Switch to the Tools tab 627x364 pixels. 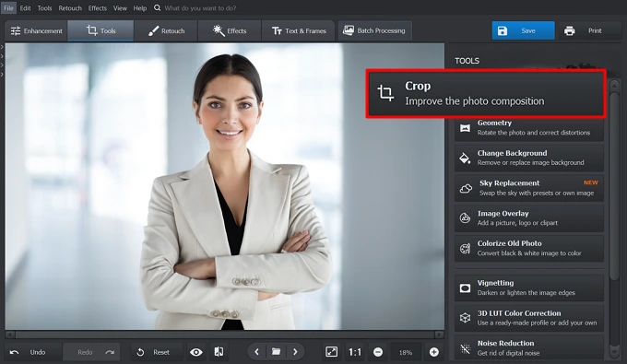tap(101, 30)
